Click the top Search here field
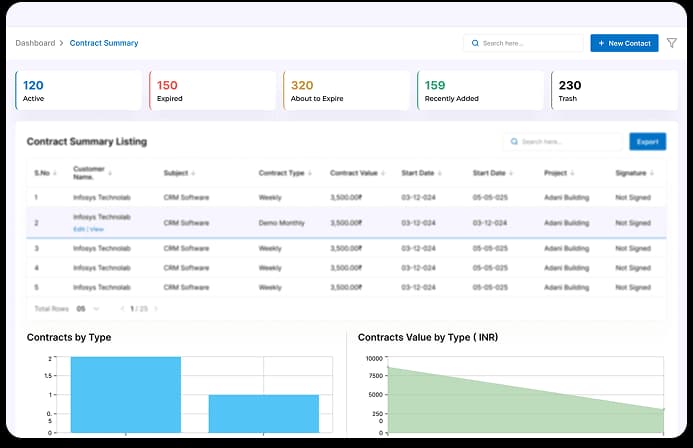This screenshot has width=693, height=448. click(x=523, y=43)
